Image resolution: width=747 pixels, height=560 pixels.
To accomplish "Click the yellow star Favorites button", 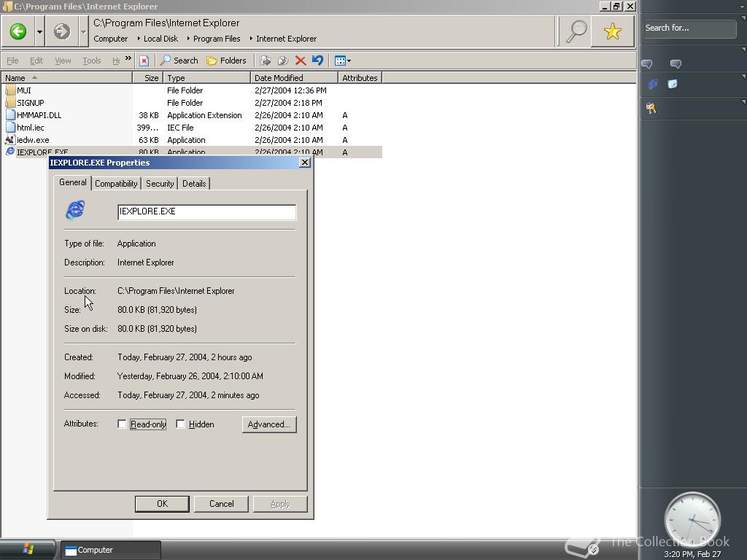I will pyautogui.click(x=613, y=31).
